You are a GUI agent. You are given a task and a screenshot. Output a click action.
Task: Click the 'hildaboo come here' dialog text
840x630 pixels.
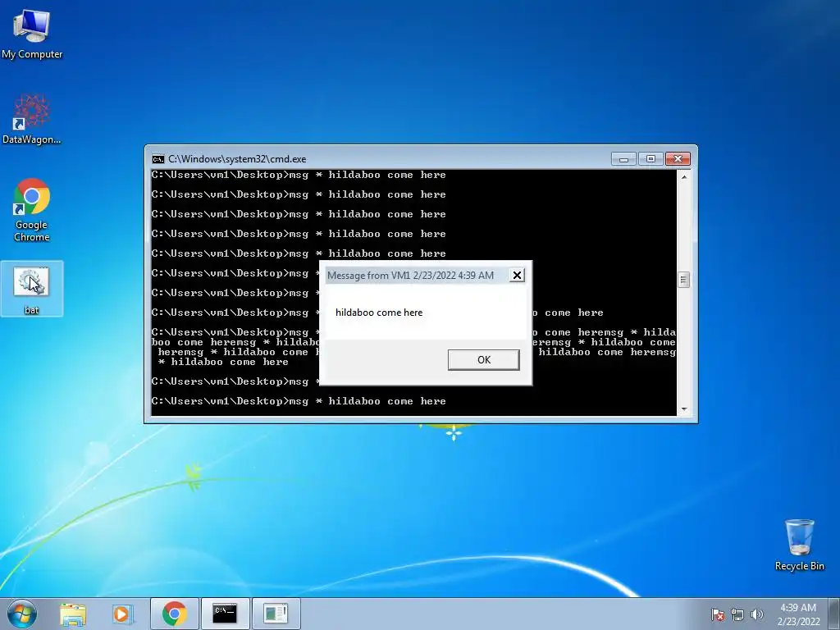point(379,313)
